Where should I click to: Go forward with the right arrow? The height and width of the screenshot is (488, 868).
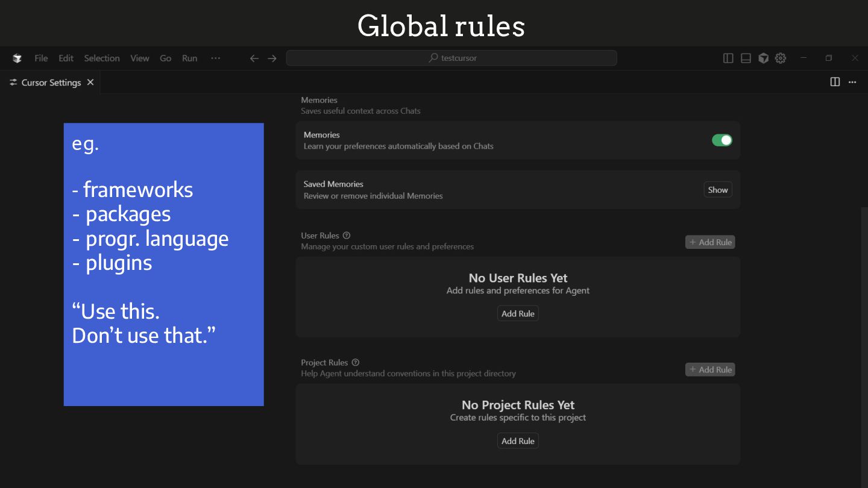point(272,58)
